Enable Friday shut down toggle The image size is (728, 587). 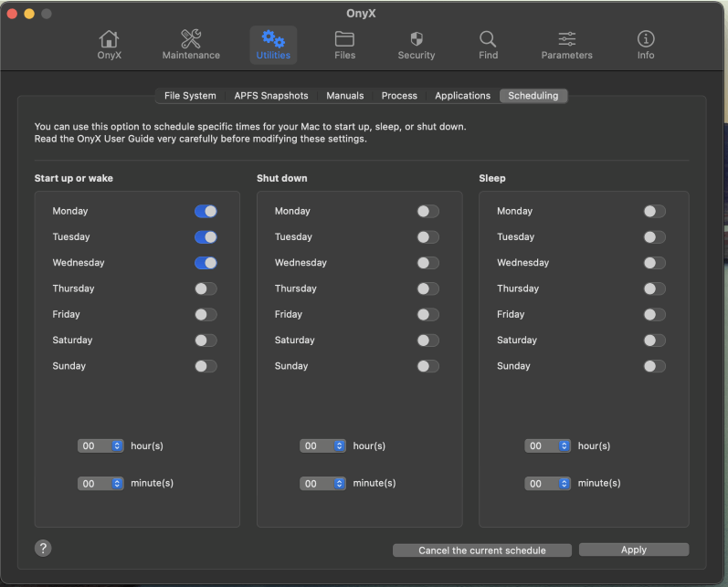(428, 315)
